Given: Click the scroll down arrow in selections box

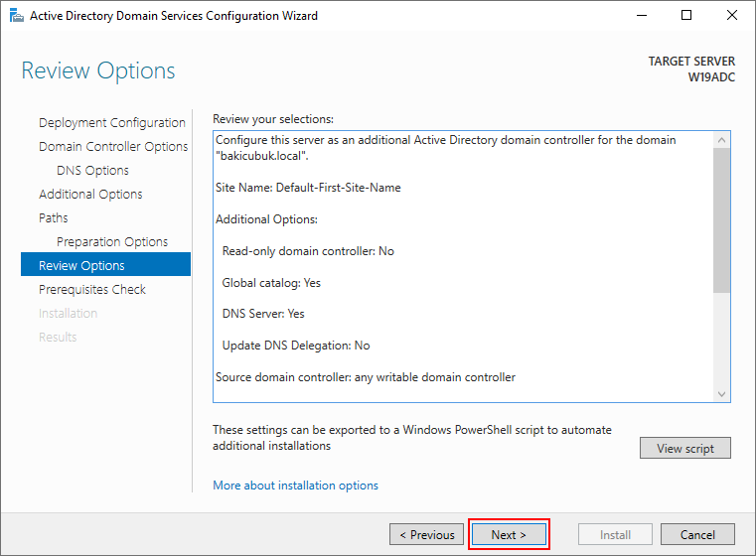Looking at the screenshot, I should 721,394.
